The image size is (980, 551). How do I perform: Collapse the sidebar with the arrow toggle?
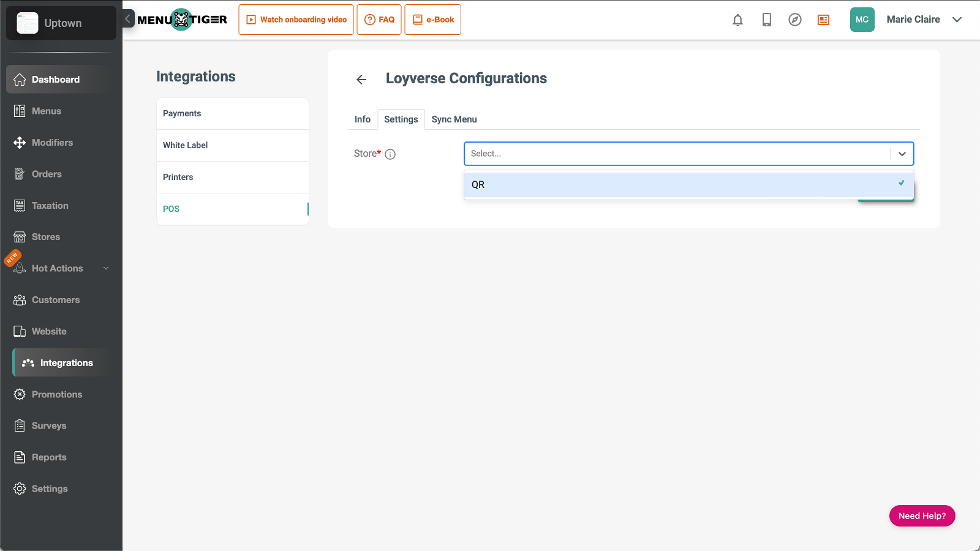point(128,19)
